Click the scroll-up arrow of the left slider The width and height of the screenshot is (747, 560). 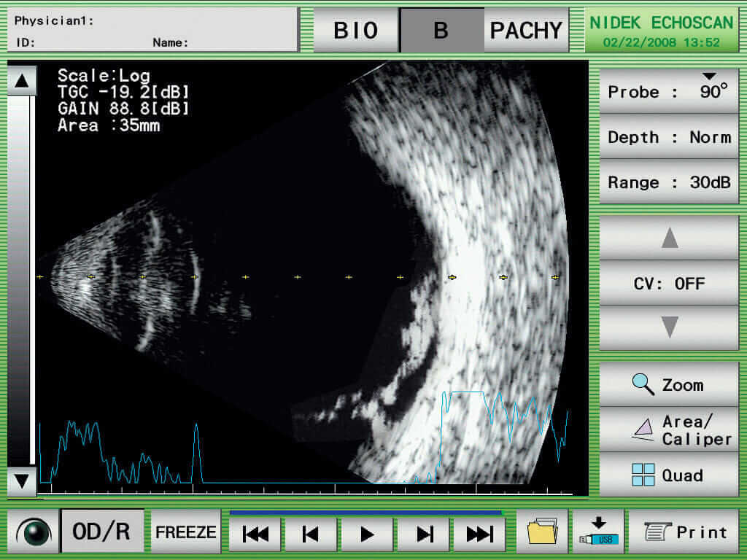tap(21, 81)
